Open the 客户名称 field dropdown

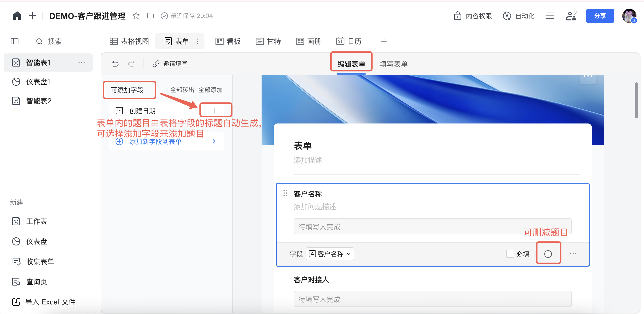click(330, 254)
